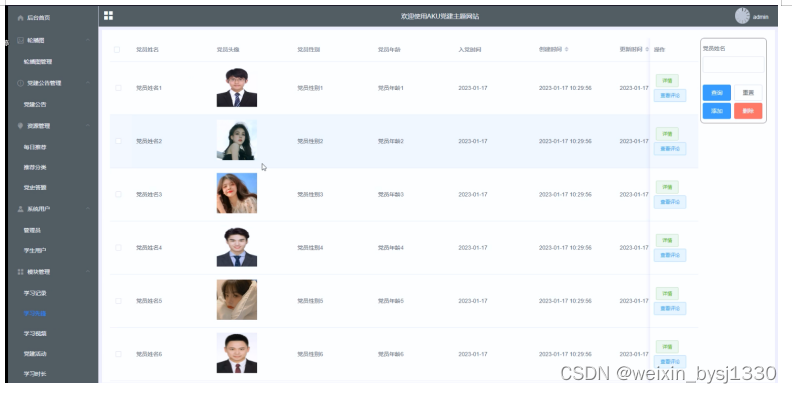Screen dimensions: 792x393
Task: Click the avatar photo of 党员姓名3
Action: pos(237,193)
